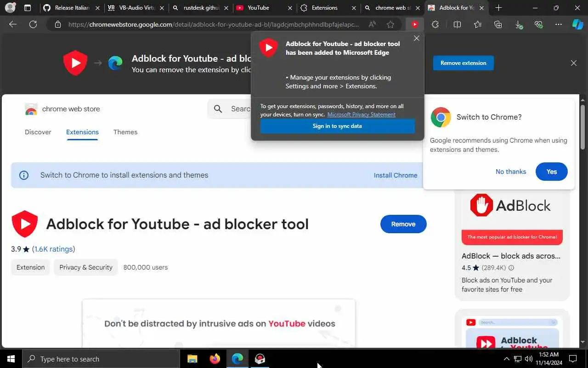Click the info icon in Switch to Chrome banner
Screen dimensions: 588x368
24,175
